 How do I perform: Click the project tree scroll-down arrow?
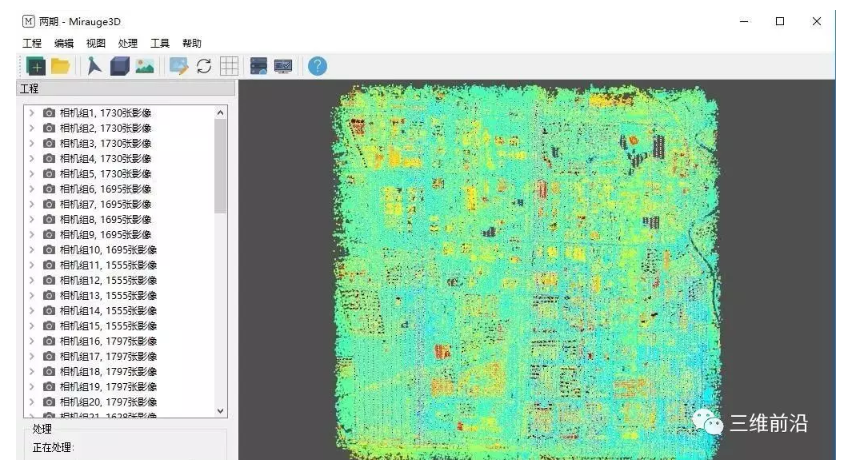[221, 410]
